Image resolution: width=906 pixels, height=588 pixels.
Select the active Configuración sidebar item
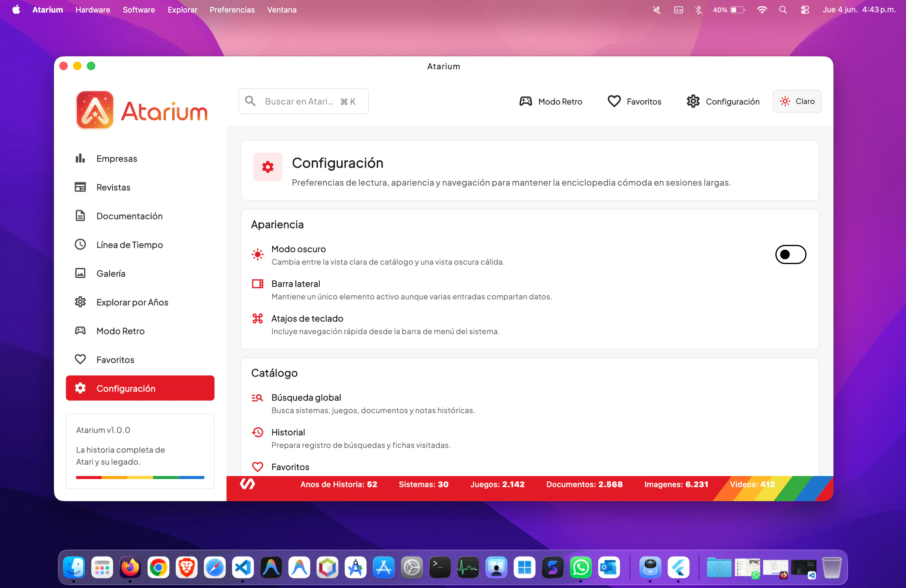click(x=140, y=388)
